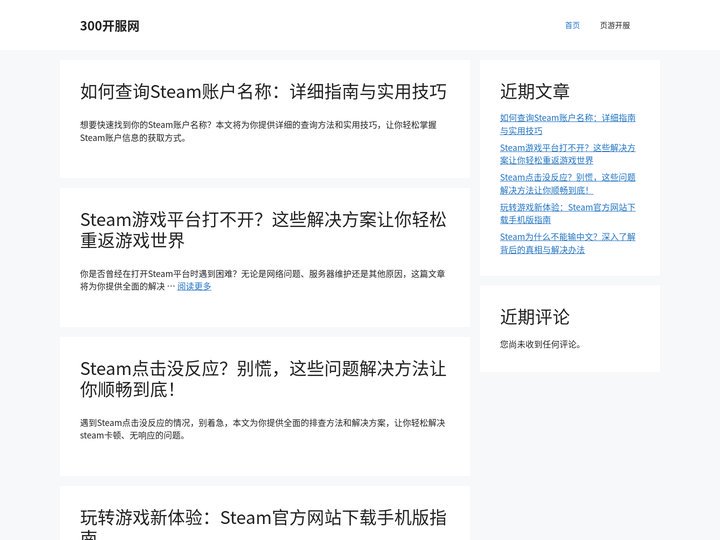Select the 近期文章 heading text
Image resolution: width=720 pixels, height=540 pixels.
coord(534,91)
